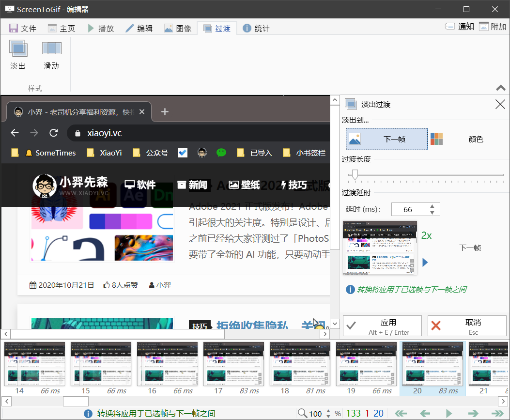Apply the transition with the 应用 button
This screenshot has width=510, height=420.
click(382, 326)
